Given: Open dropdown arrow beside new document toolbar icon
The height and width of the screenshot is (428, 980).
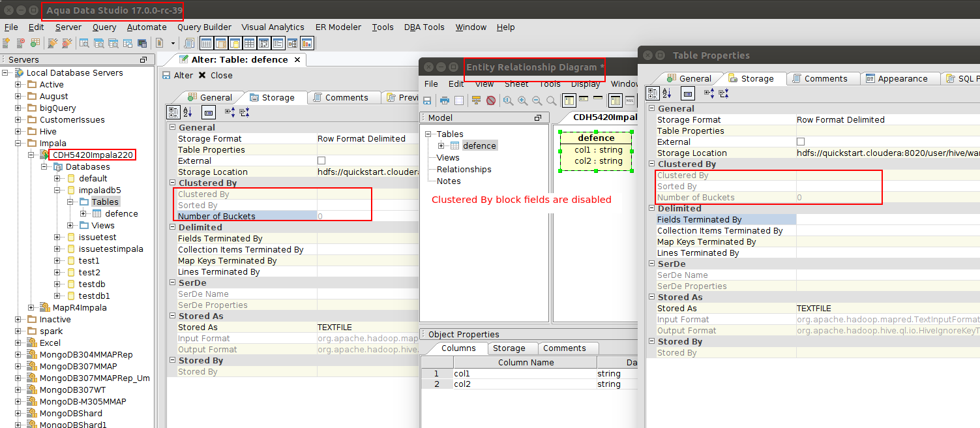Looking at the screenshot, I should [x=173, y=43].
